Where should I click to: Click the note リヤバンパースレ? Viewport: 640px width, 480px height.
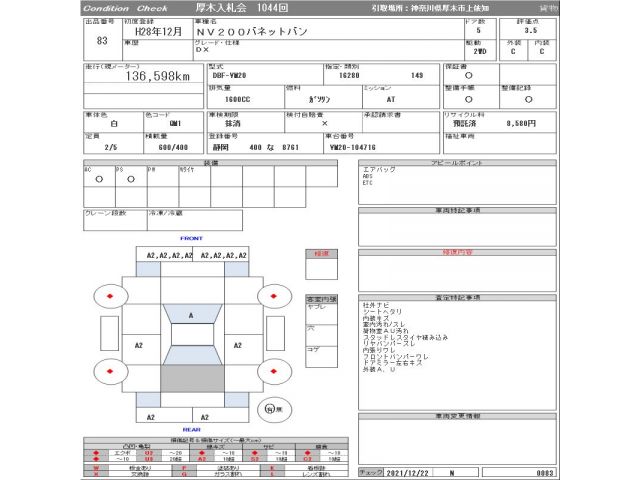pos(389,343)
